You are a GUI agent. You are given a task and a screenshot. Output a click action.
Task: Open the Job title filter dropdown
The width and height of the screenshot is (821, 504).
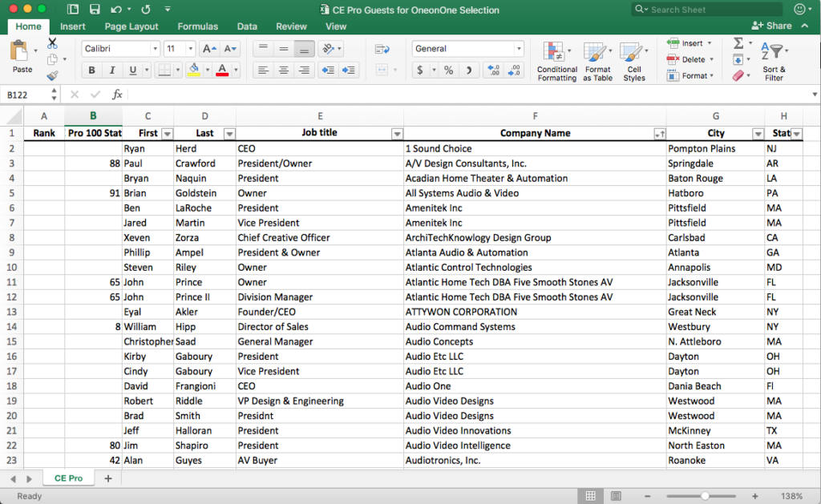pyautogui.click(x=397, y=134)
